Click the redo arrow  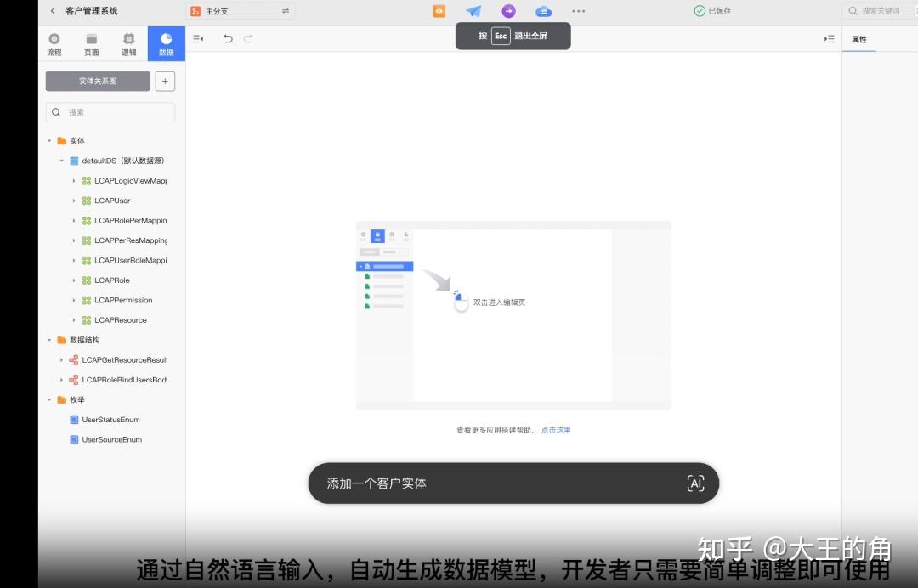[248, 38]
